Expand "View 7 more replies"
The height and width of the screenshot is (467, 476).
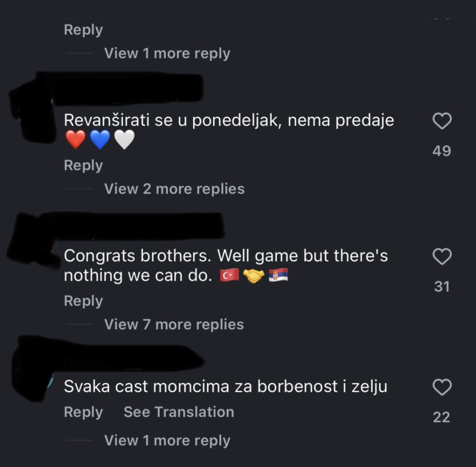click(174, 324)
